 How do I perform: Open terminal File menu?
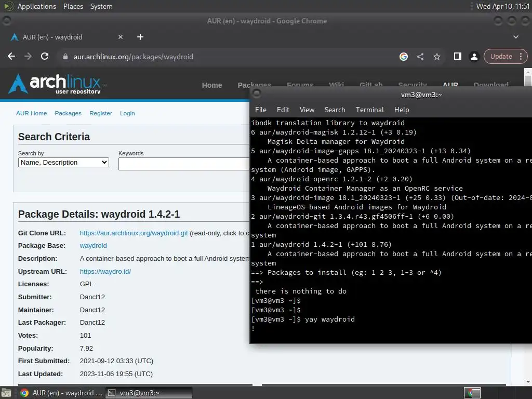click(261, 110)
